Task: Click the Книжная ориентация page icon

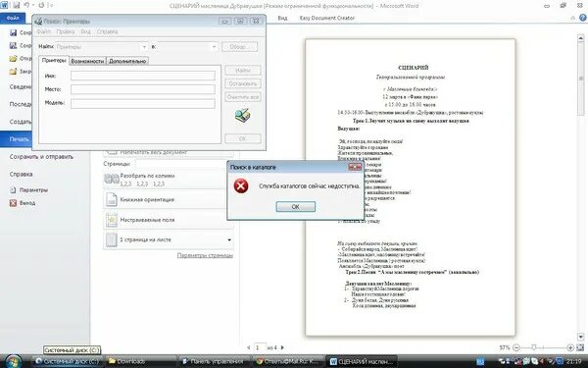Action: tap(112, 199)
